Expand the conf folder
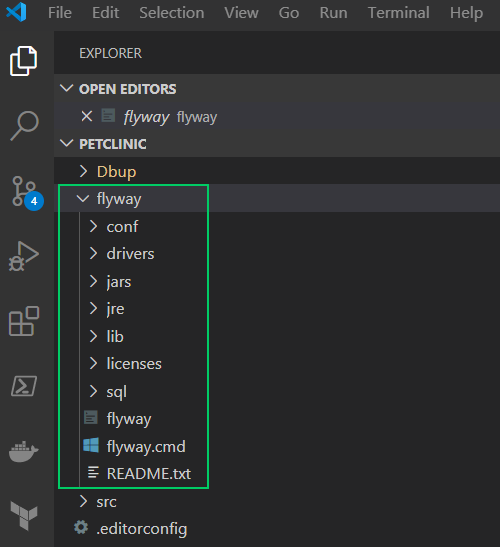 (93, 226)
